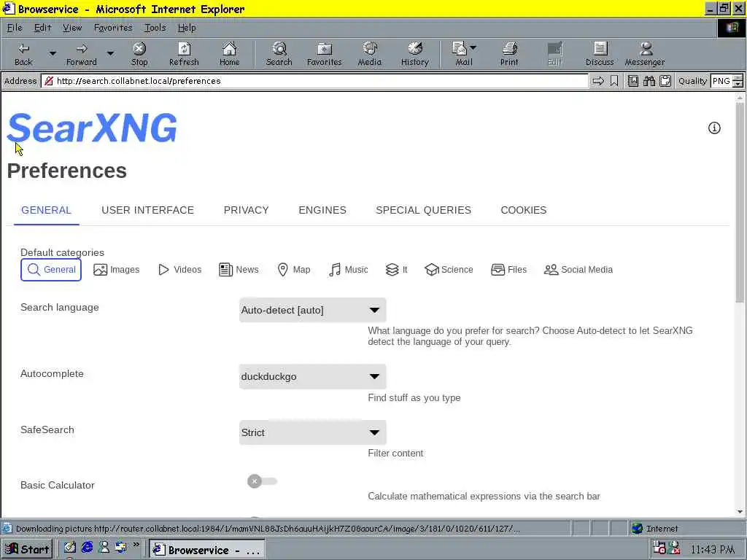Switch to the COOKIES tab
This screenshot has height=560, width=747.
524,210
